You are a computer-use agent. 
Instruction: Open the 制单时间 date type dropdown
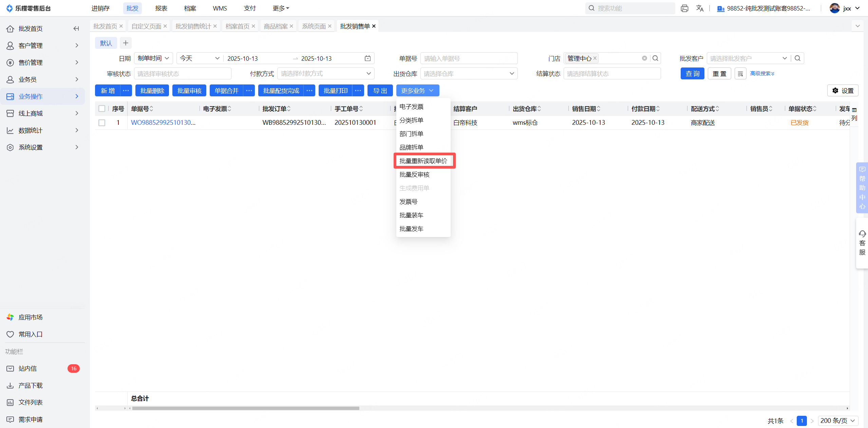pos(153,58)
